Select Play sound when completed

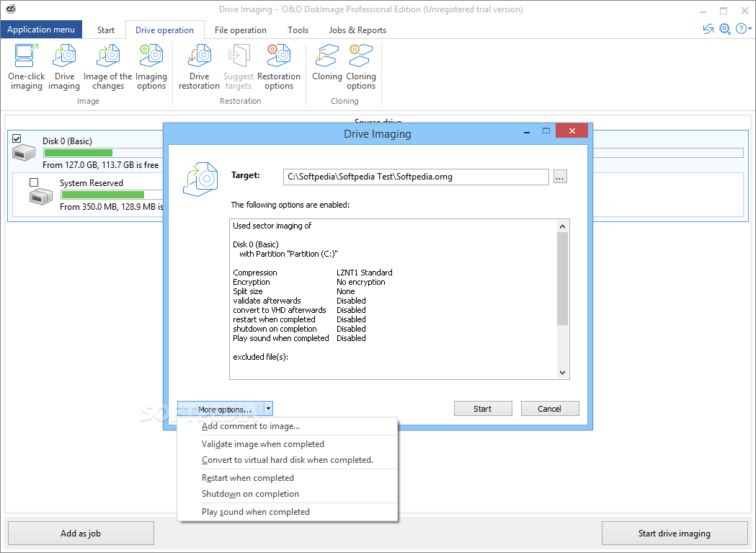pos(288,511)
